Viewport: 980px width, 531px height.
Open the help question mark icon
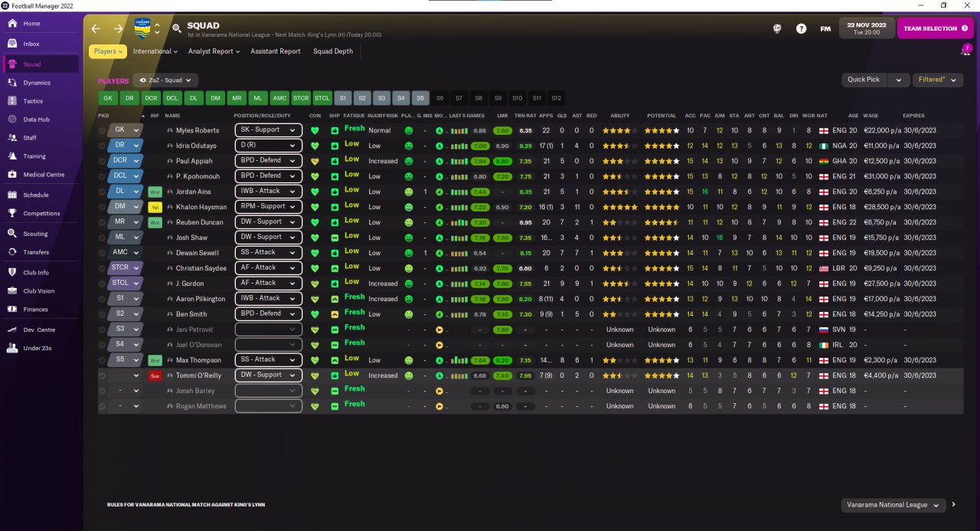(801, 28)
